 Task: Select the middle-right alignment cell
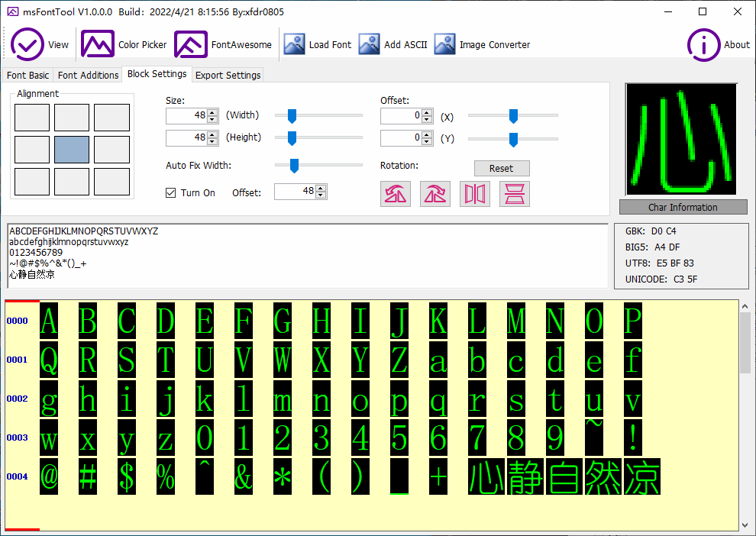coord(111,150)
